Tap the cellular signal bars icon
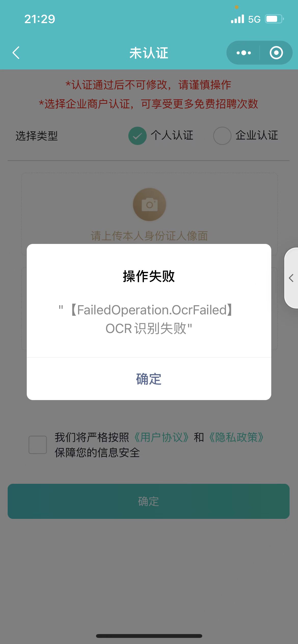This screenshot has height=644, width=298. coord(237,19)
